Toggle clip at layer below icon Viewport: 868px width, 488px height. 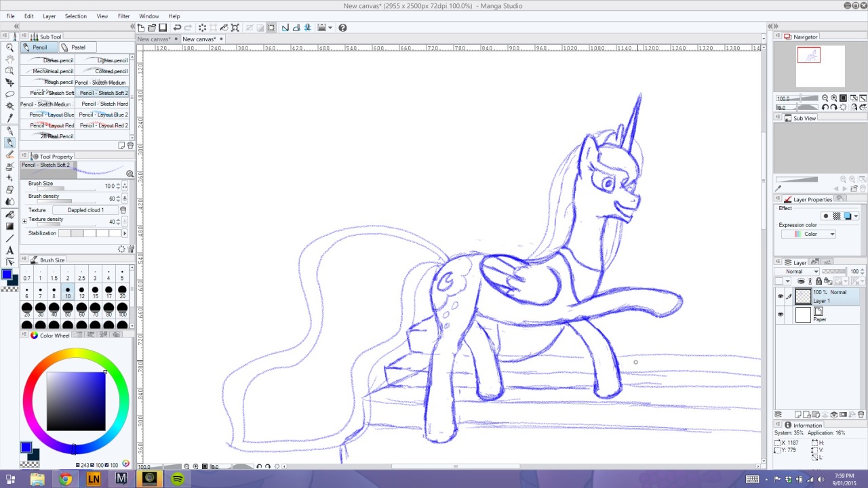801,281
